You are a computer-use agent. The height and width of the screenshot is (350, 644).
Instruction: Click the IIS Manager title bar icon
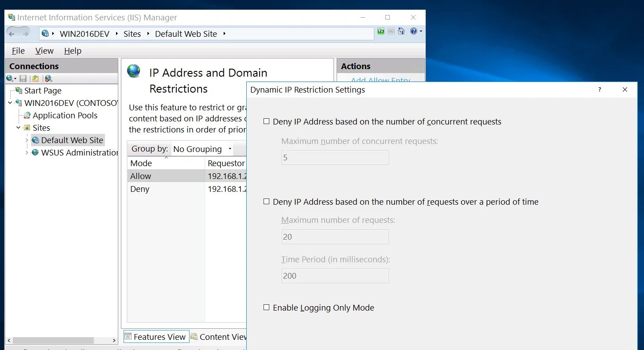12,17
